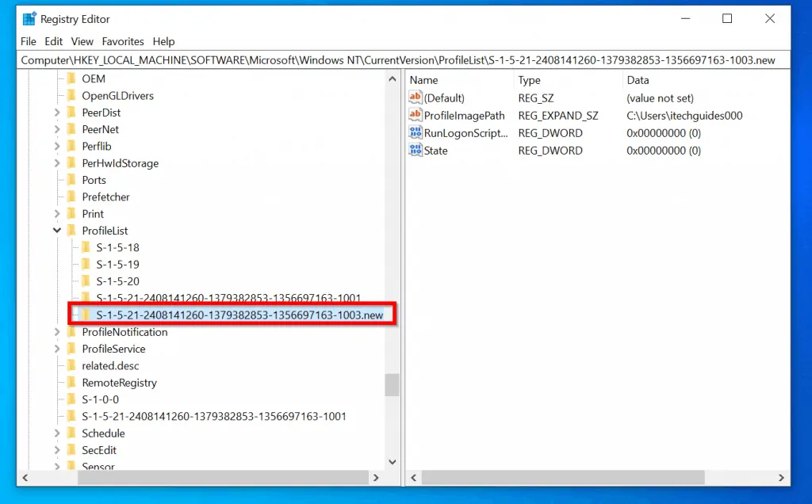Expand the ProfileNotification key
Screen dimensions: 812x504
pos(57,332)
